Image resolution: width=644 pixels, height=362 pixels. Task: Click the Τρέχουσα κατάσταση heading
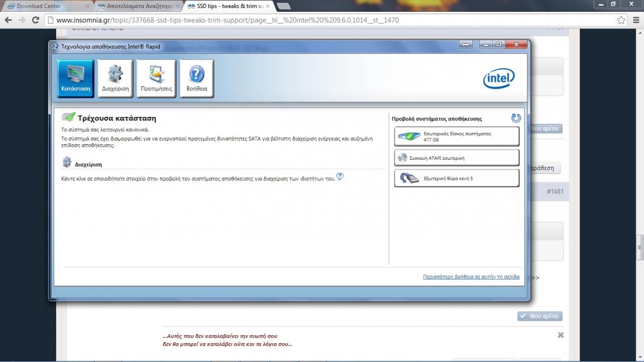[x=116, y=119]
